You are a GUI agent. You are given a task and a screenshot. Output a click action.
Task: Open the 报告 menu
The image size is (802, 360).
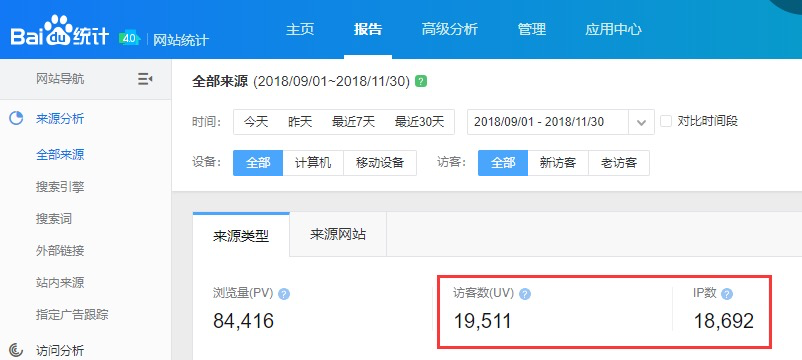coord(368,29)
